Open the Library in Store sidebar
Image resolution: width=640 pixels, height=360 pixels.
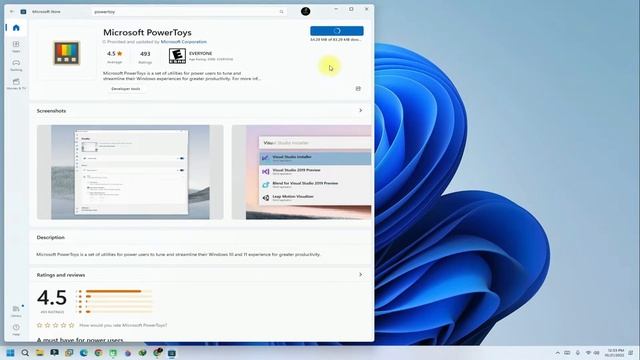pos(16,311)
